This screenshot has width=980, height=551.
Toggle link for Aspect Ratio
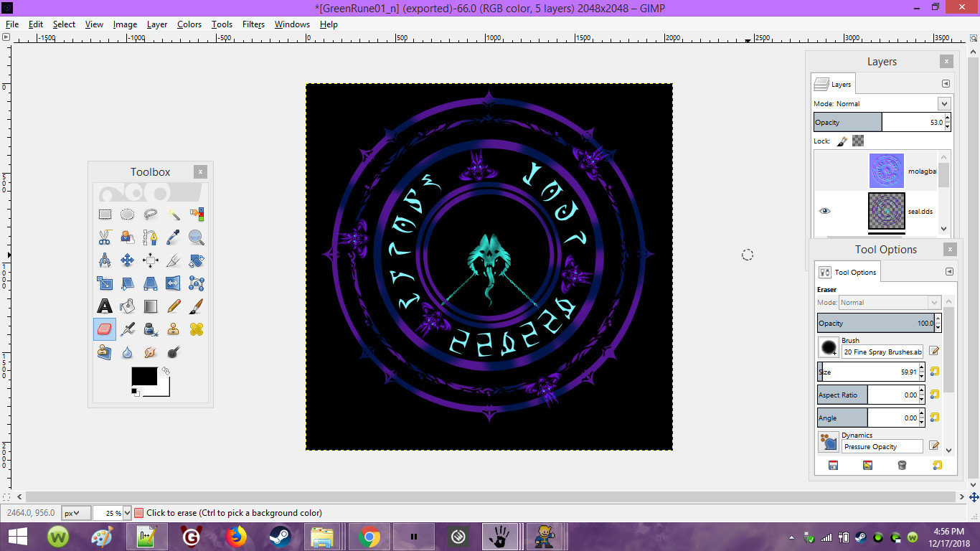pyautogui.click(x=935, y=395)
